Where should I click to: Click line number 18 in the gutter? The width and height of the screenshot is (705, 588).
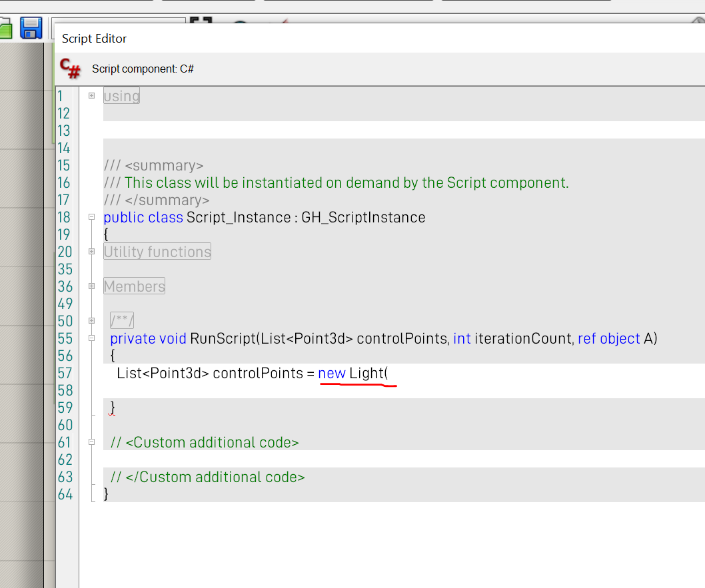tap(64, 217)
